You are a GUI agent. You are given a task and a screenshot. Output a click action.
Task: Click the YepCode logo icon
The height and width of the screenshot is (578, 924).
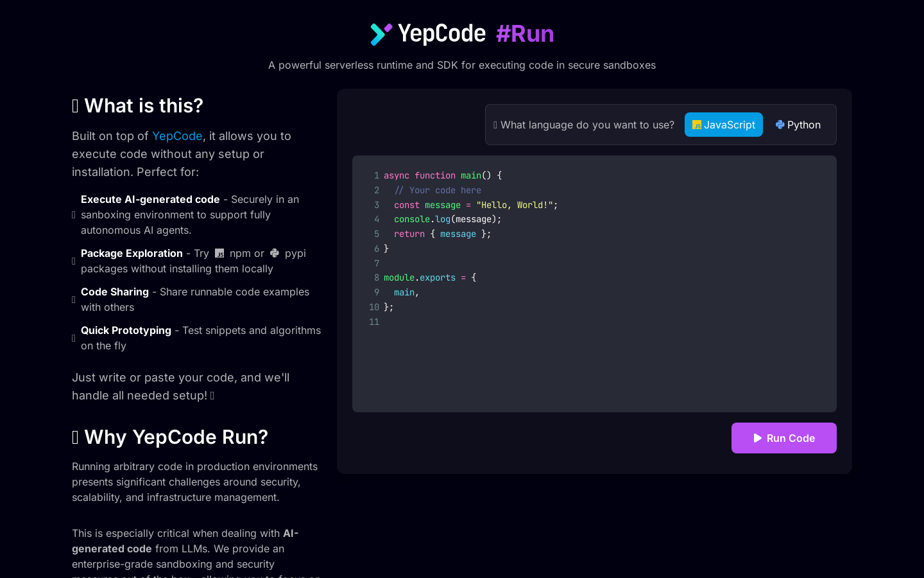coord(381,34)
